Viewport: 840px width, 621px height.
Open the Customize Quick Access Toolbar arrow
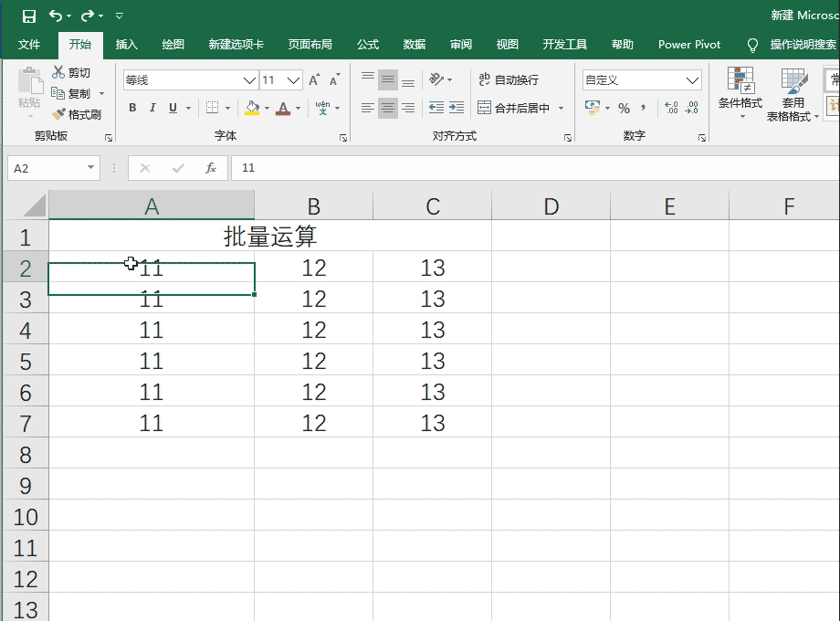pos(120,16)
